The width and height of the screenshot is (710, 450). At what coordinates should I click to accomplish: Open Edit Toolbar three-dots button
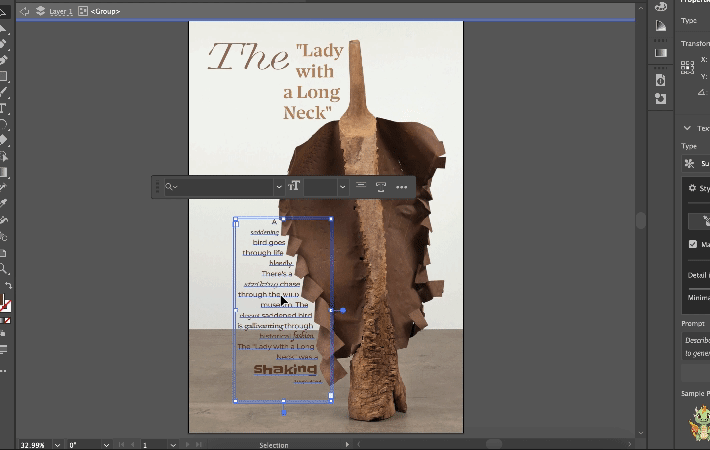(3, 371)
